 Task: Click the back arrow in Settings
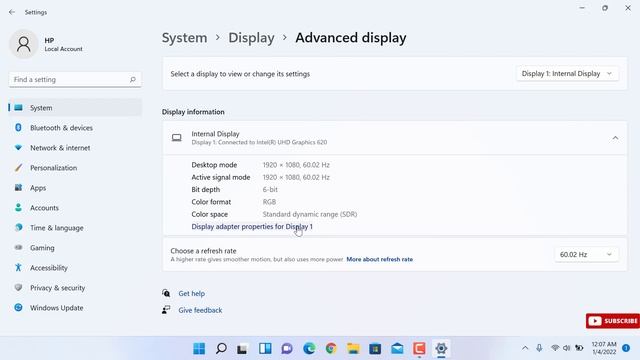pos(12,12)
